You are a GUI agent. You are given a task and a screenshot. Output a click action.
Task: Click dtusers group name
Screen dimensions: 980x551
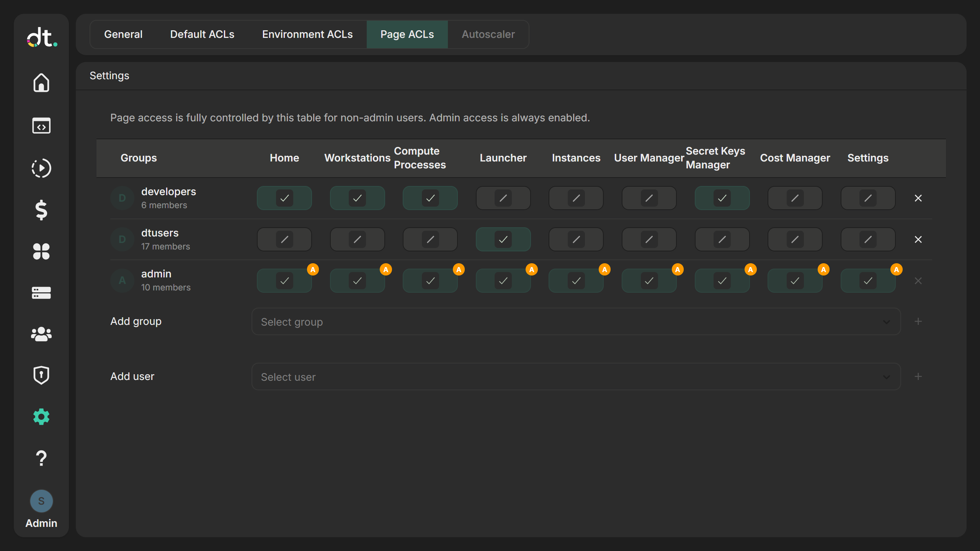(160, 233)
